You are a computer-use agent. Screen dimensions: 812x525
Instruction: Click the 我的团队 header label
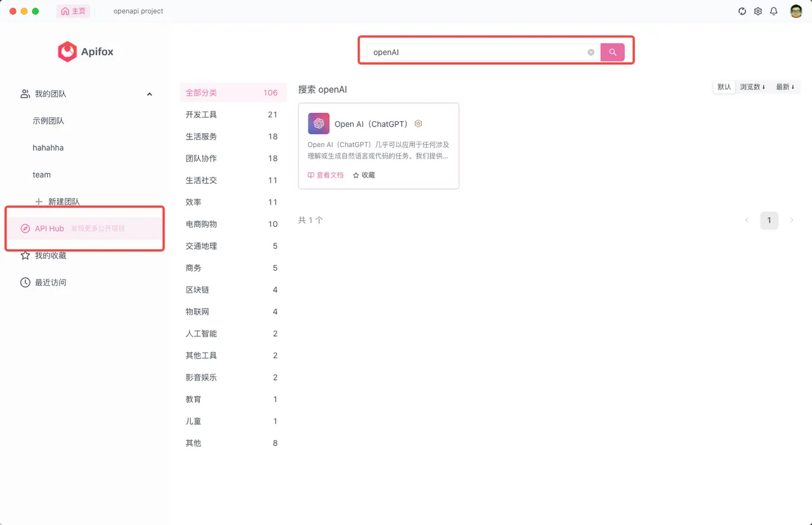coord(51,94)
